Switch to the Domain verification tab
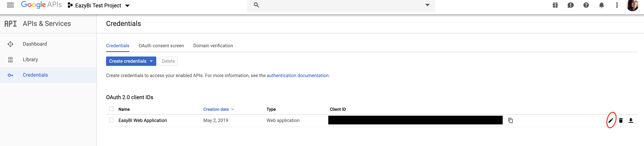This screenshot has height=146, width=644. 213,46
